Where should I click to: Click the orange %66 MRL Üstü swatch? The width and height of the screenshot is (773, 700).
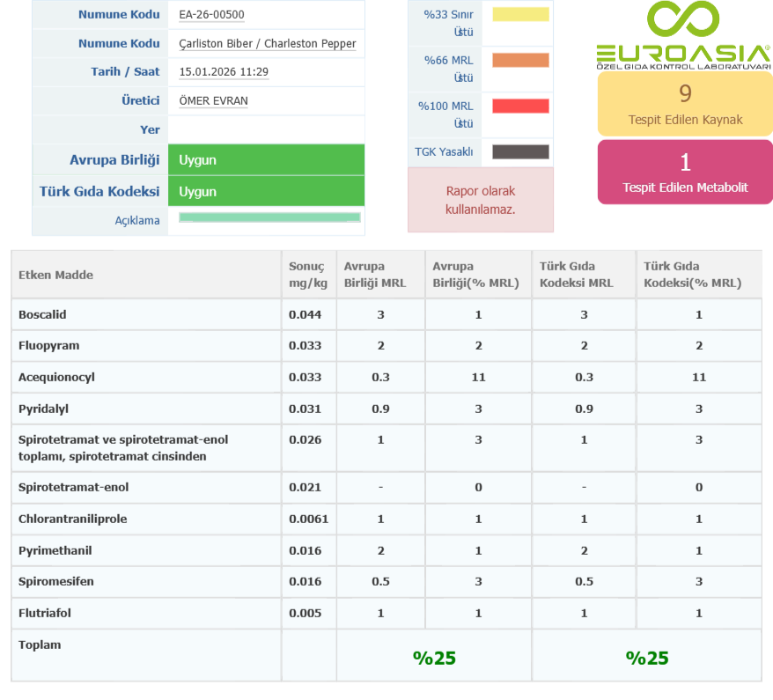point(520,60)
